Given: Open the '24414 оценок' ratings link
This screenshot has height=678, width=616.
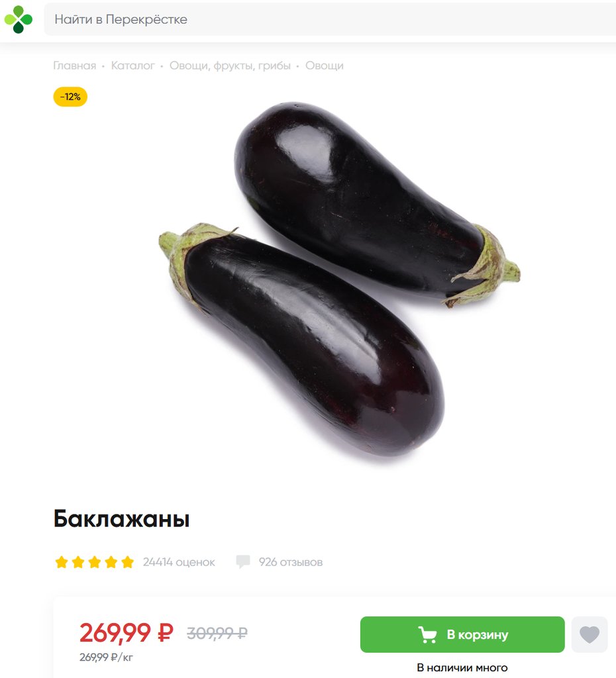Looking at the screenshot, I should tap(179, 562).
